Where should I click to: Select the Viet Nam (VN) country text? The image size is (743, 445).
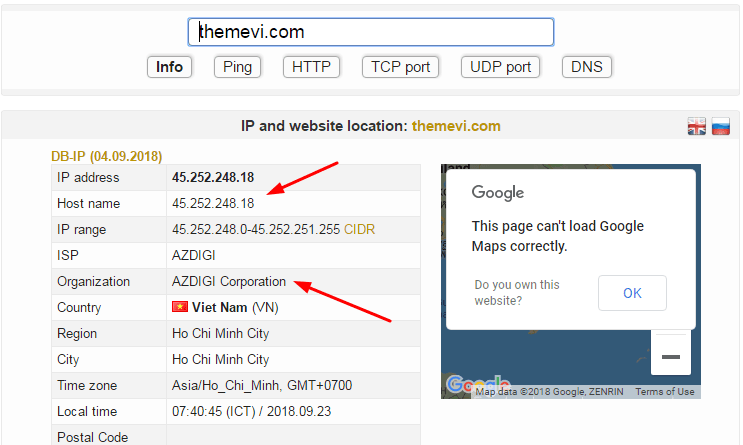tap(235, 307)
